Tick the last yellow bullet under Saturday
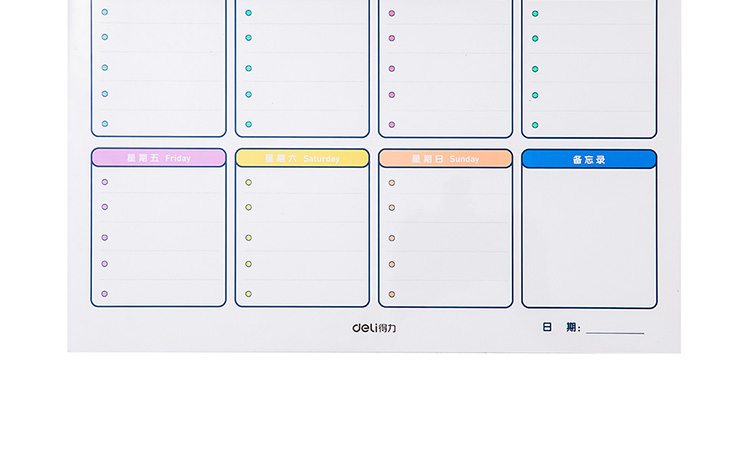Image resolution: width=750 pixels, height=472 pixels. (249, 294)
